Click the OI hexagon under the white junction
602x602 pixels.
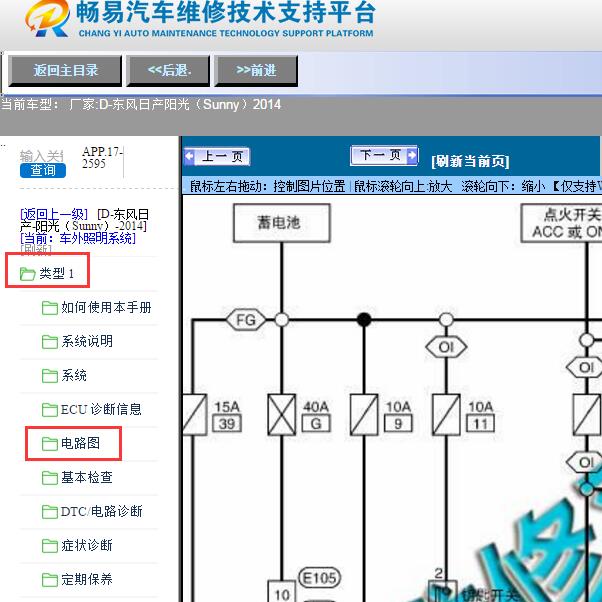click(446, 347)
